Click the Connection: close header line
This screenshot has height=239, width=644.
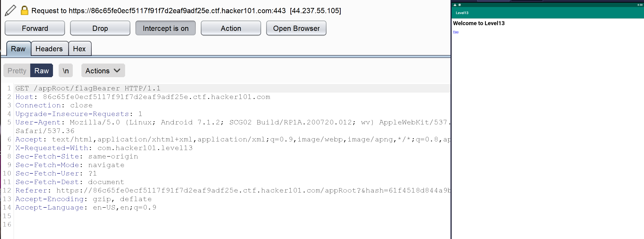click(x=54, y=105)
